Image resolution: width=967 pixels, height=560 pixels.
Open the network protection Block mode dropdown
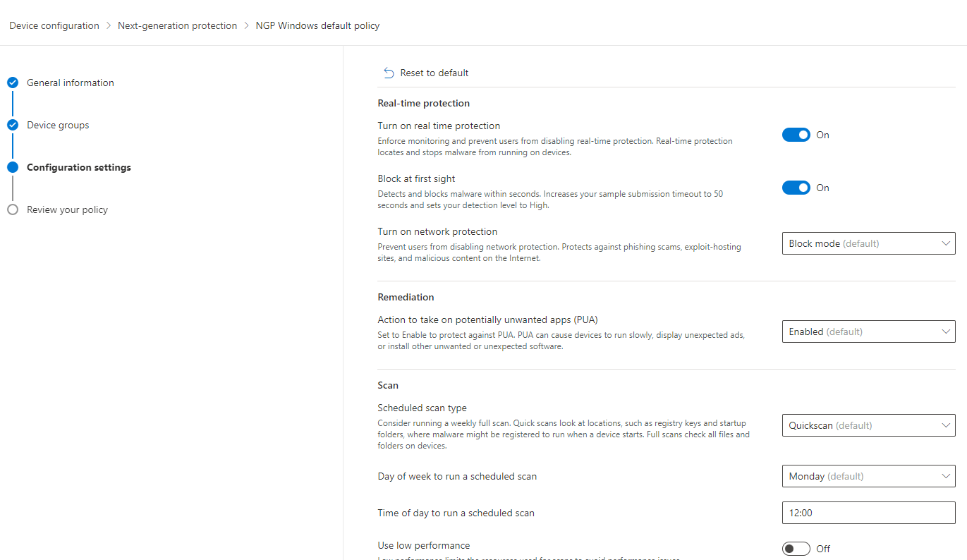point(869,243)
